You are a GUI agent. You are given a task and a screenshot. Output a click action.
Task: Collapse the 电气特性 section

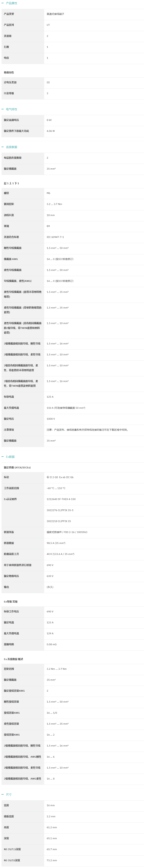point(3,109)
